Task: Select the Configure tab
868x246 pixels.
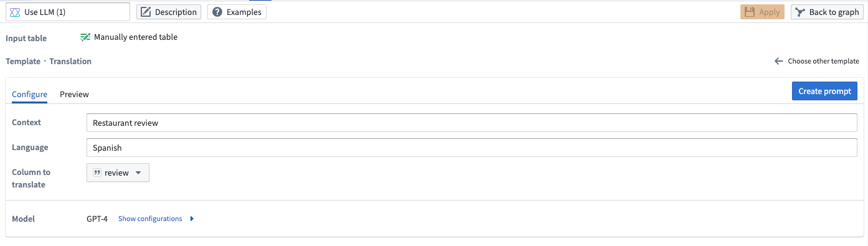Action: coord(29,94)
